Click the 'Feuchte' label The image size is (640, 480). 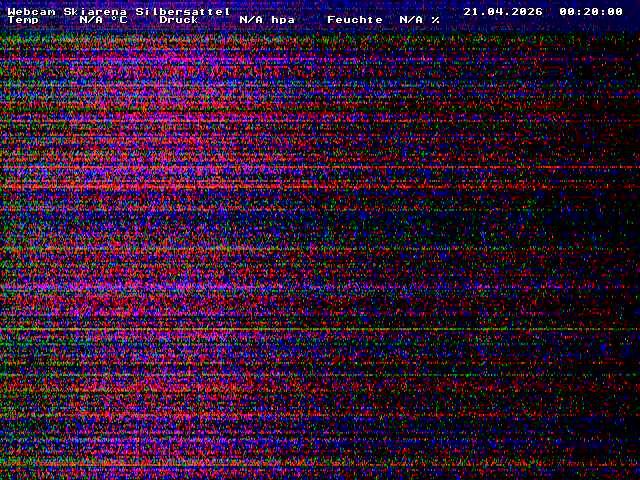(355, 20)
